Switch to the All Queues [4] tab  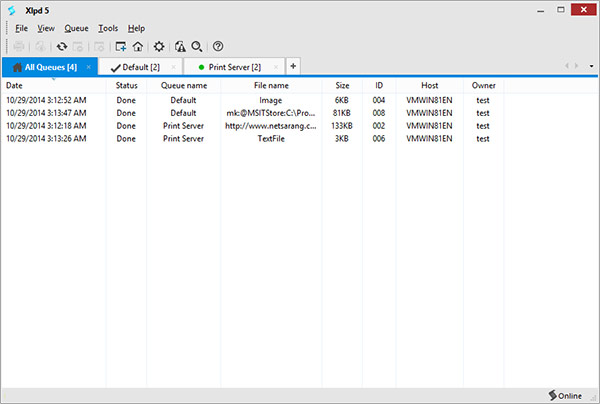tap(50, 67)
